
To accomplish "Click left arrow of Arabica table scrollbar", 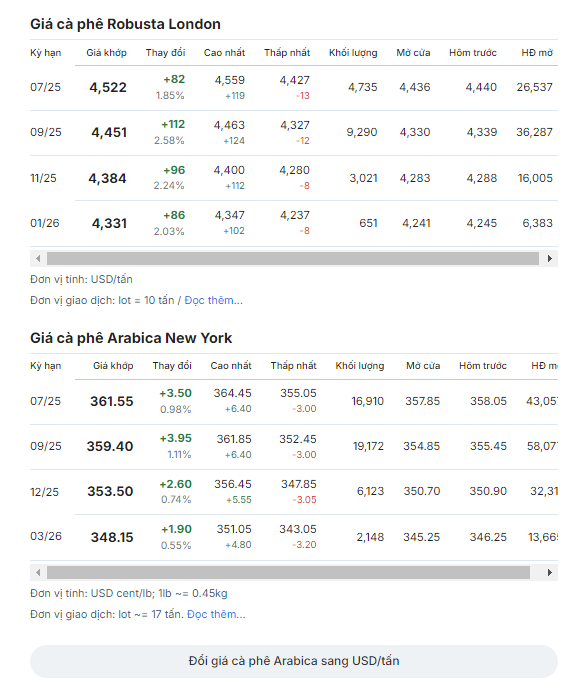I will click(x=38, y=572).
